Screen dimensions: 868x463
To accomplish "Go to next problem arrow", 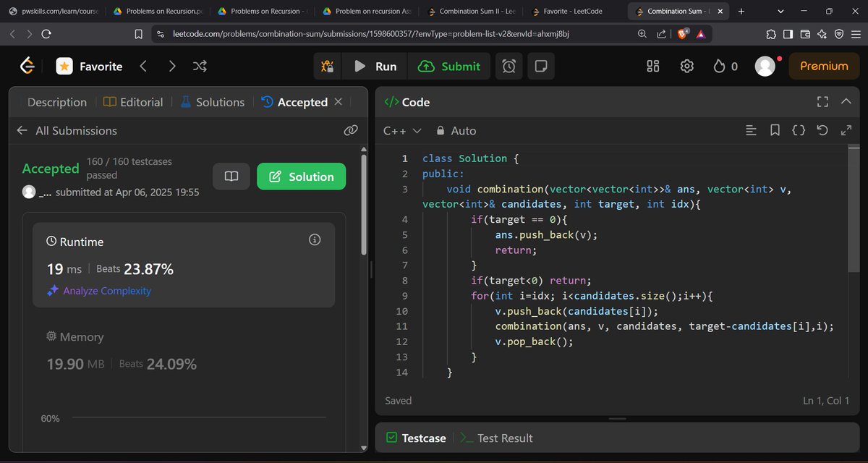I will point(171,67).
